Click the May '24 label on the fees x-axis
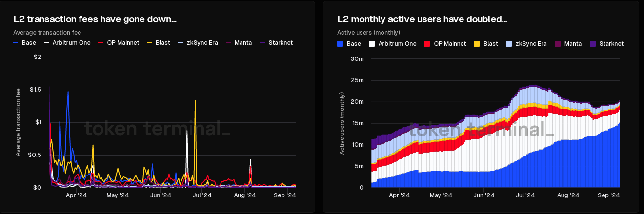Screen dimensions: 644x214 (118, 195)
